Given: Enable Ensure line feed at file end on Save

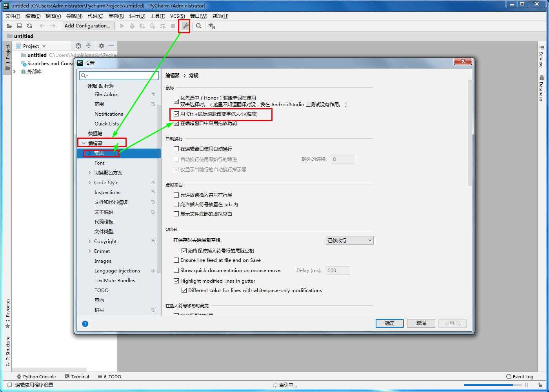Looking at the screenshot, I should click(176, 260).
